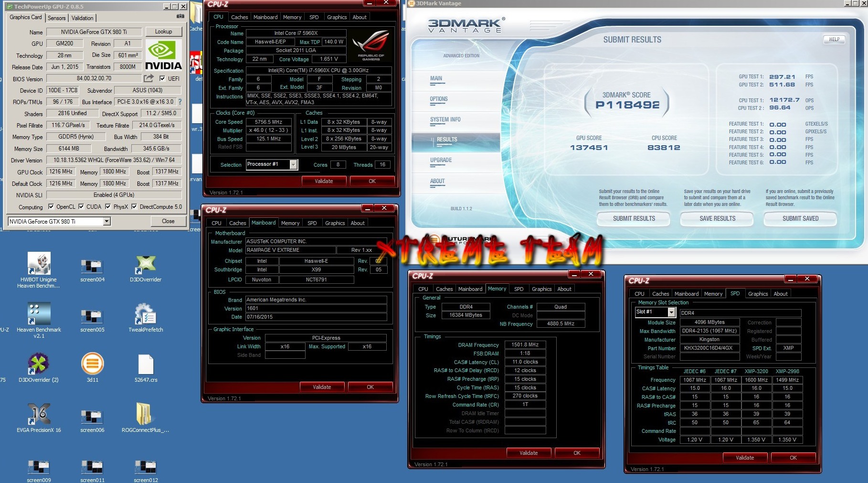Click the BIOS Version 84.00.32.00.70 field
This screenshot has height=483, width=868.
[94, 78]
